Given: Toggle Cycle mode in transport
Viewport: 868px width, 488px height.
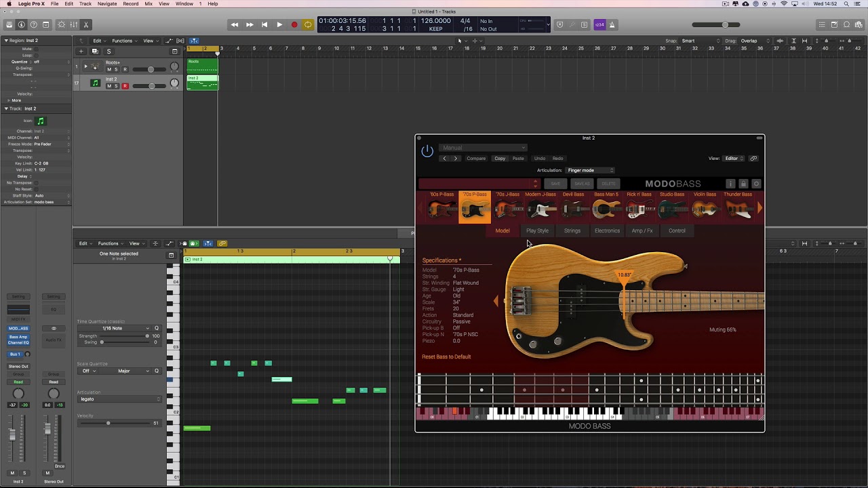Looking at the screenshot, I should (x=308, y=25).
